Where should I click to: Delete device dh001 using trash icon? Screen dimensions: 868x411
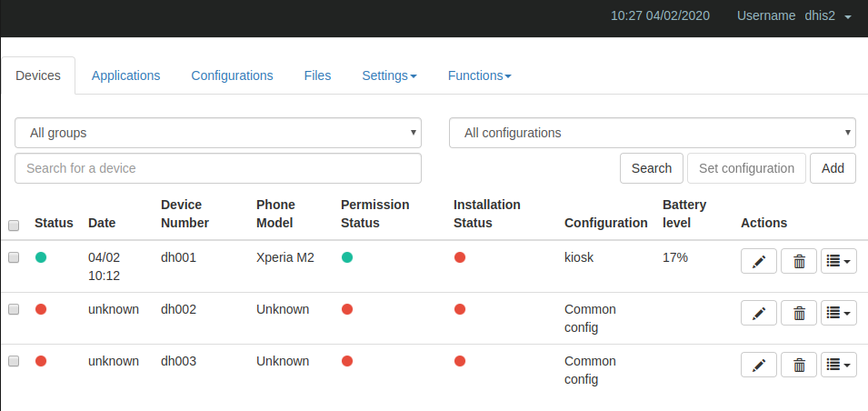(799, 262)
